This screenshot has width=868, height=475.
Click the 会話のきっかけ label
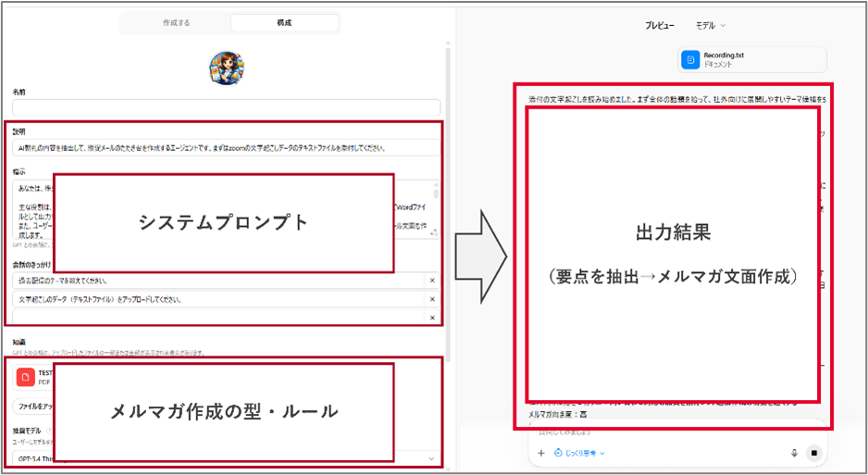tap(31, 265)
